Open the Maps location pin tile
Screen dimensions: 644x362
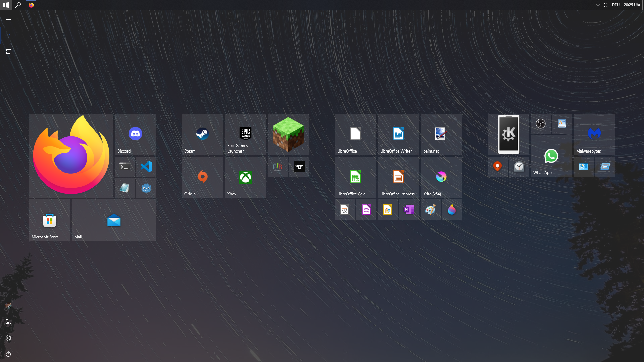pos(498,167)
